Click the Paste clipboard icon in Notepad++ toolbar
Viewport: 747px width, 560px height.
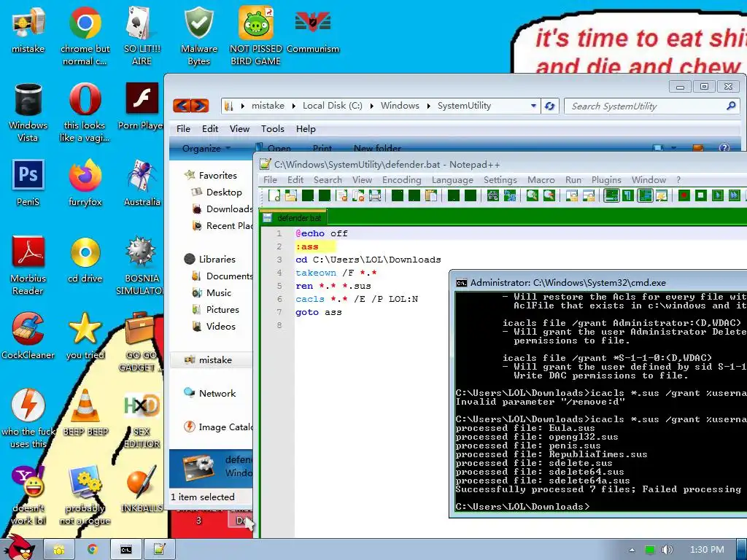pos(430,195)
